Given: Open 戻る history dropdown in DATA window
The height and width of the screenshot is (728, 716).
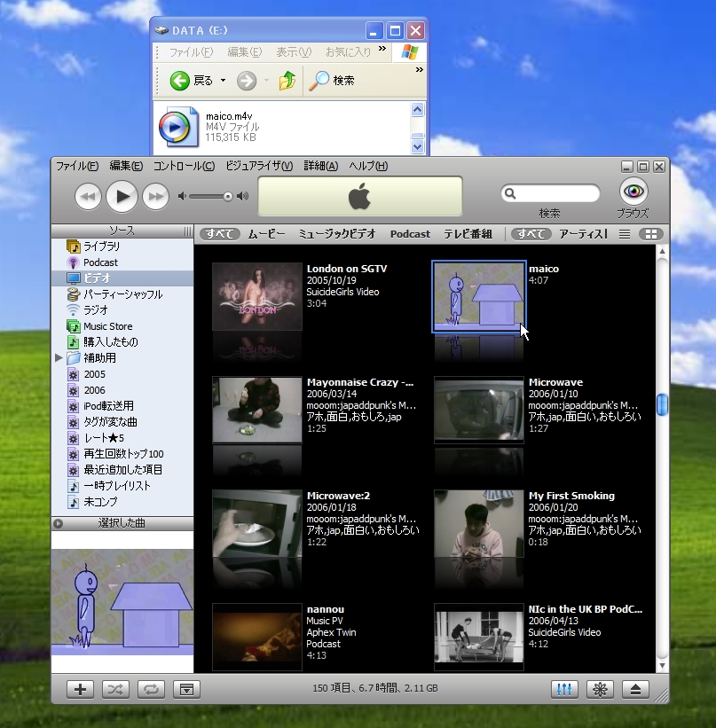Looking at the screenshot, I should 223,81.
